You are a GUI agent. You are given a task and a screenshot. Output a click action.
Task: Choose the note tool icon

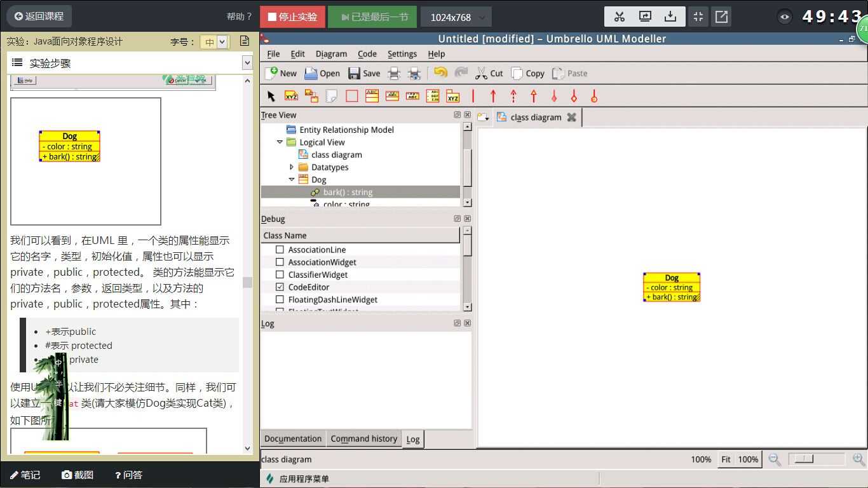click(332, 96)
